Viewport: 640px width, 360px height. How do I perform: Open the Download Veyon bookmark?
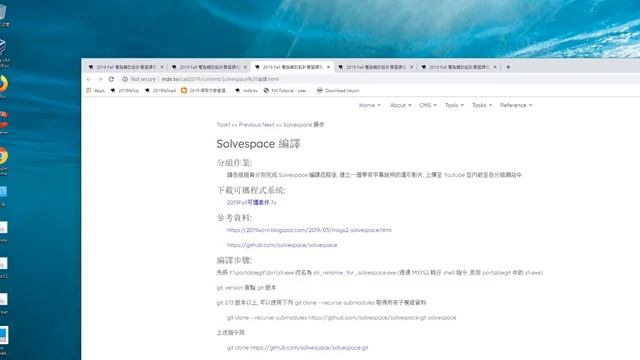click(x=338, y=91)
